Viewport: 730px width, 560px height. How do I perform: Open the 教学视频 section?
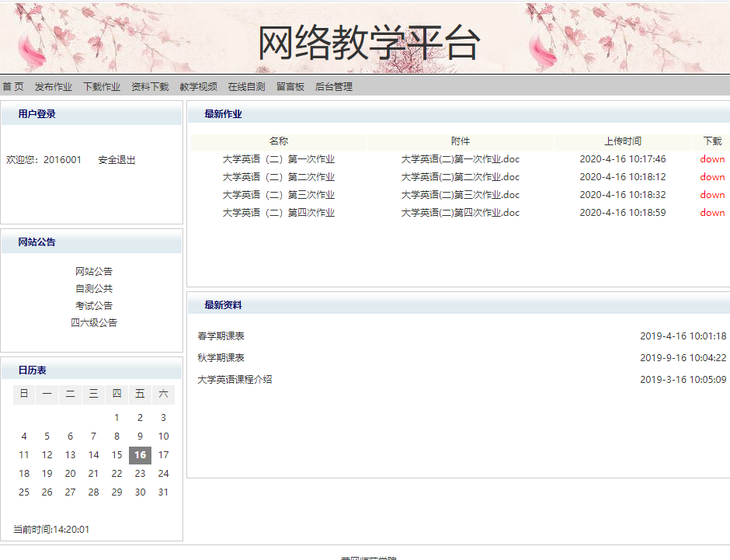tap(198, 87)
